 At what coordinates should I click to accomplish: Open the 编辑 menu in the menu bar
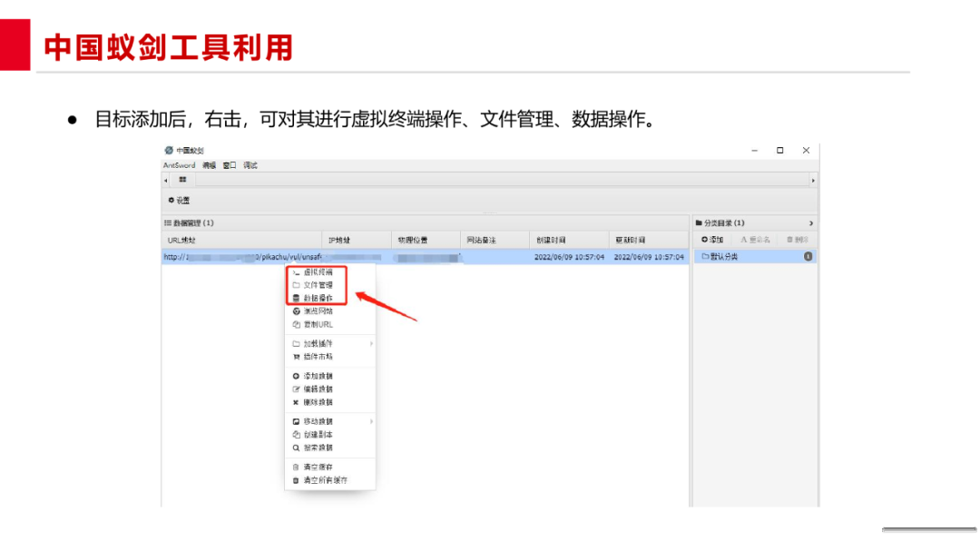click(209, 165)
